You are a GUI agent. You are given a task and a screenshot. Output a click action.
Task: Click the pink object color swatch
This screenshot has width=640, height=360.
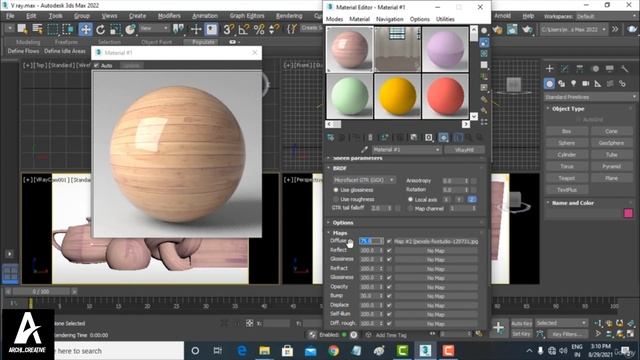click(x=628, y=213)
